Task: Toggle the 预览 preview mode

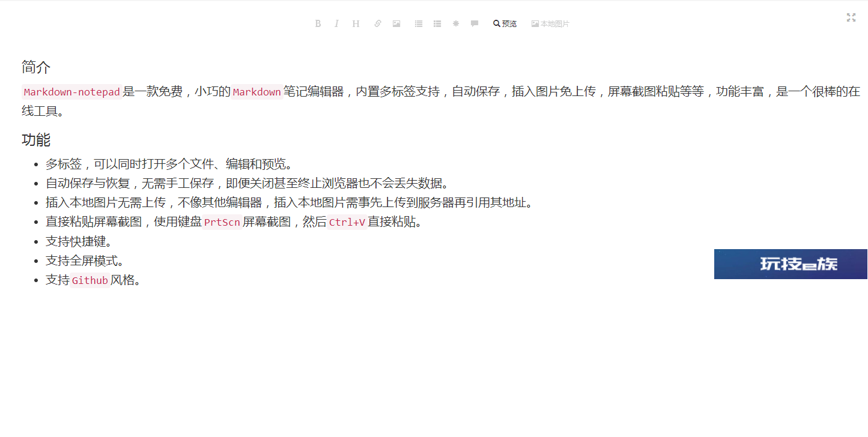Action: 505,24
